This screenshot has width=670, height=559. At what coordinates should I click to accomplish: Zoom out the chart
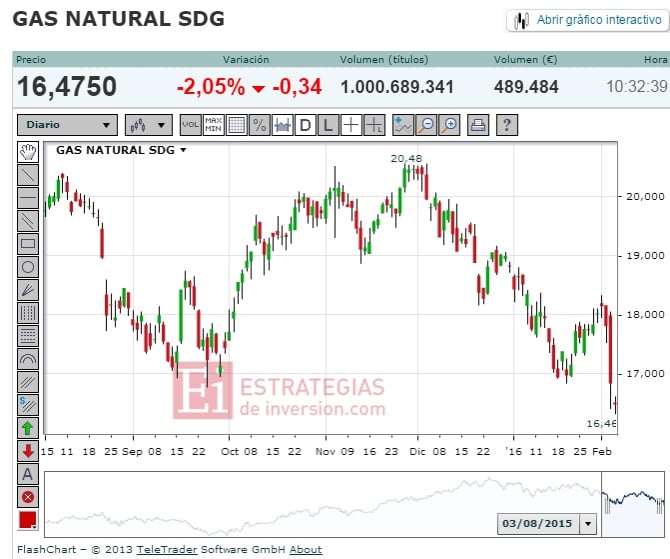(x=426, y=125)
